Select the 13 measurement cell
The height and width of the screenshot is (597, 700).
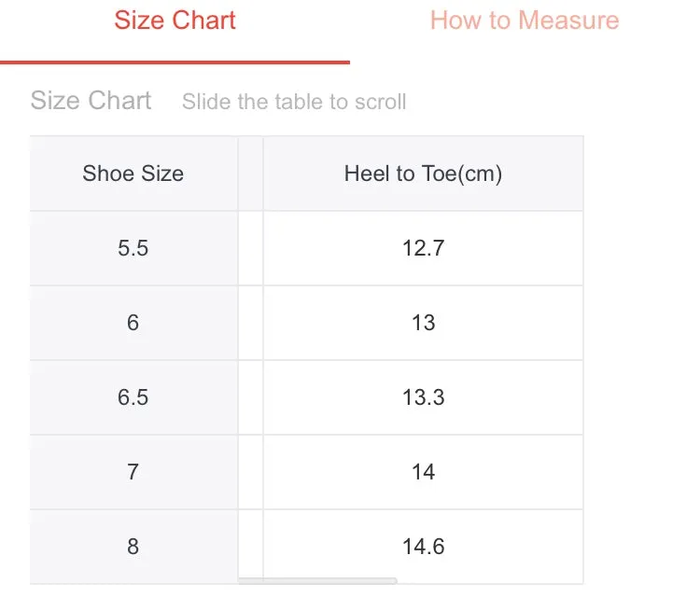tap(423, 323)
